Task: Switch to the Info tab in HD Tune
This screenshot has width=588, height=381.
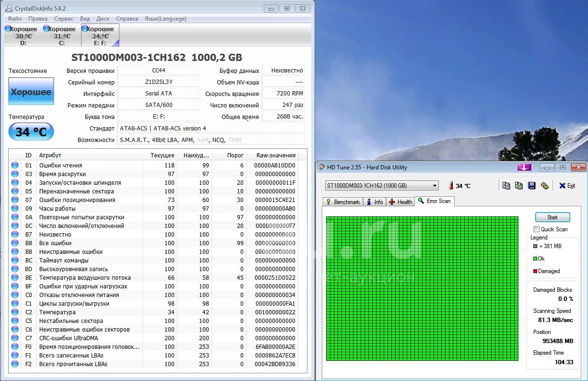Action: pos(375,202)
